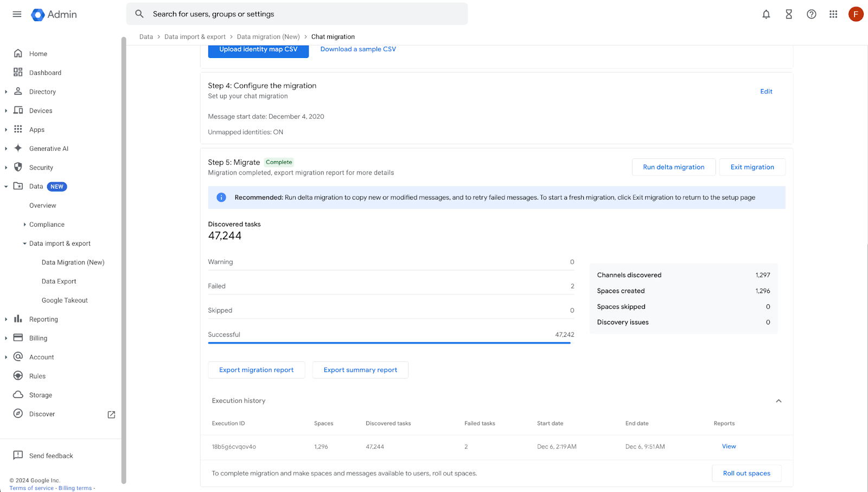
Task: Open the Storage cloud icon
Action: point(18,394)
